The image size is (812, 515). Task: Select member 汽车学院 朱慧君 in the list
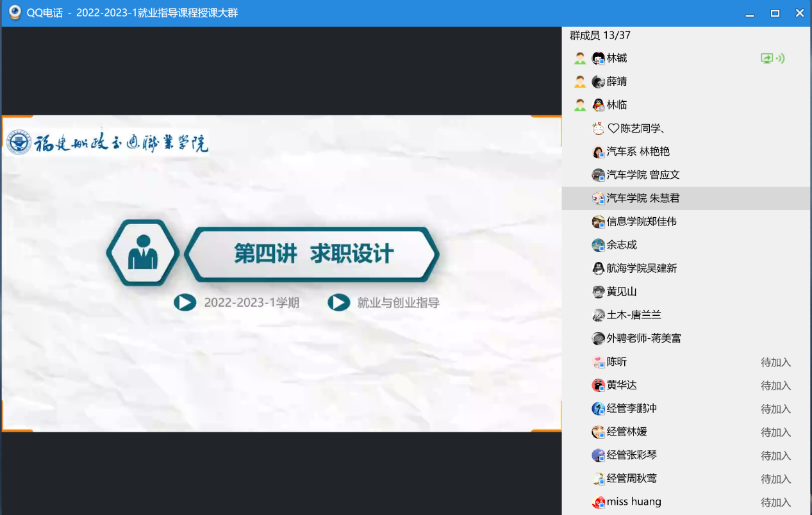(x=643, y=199)
